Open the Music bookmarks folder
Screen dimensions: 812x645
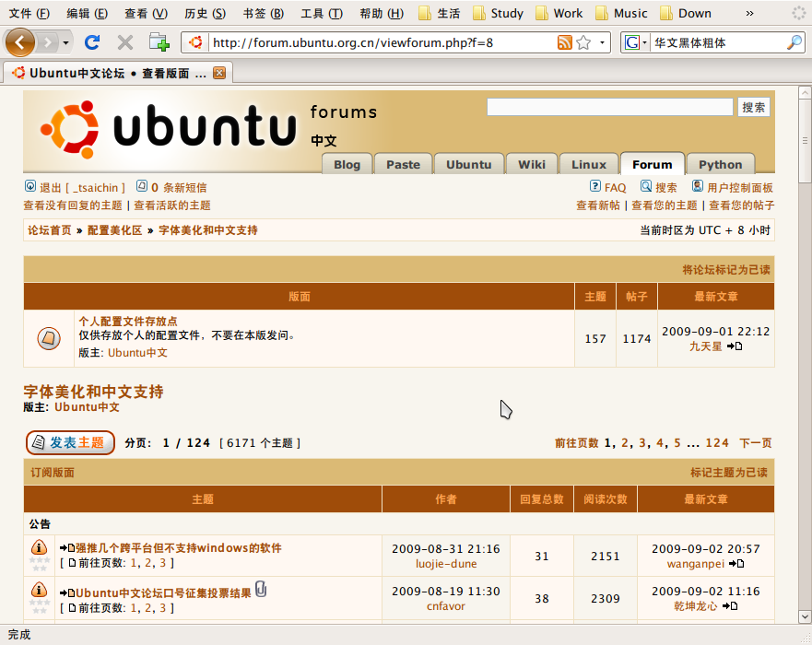coord(621,14)
